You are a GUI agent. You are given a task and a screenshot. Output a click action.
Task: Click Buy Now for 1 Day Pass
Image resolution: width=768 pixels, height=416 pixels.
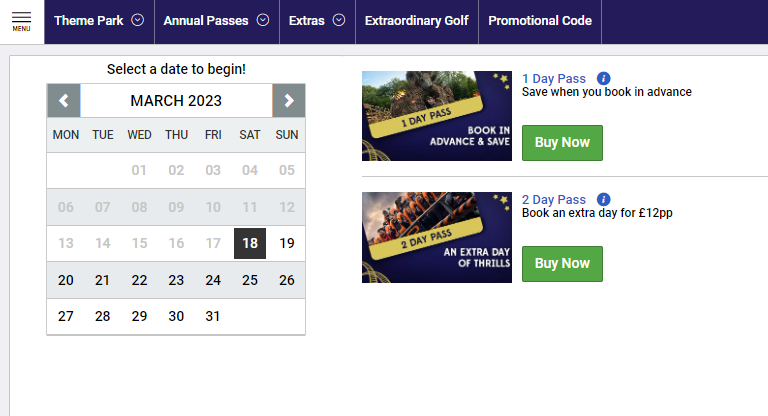(562, 143)
